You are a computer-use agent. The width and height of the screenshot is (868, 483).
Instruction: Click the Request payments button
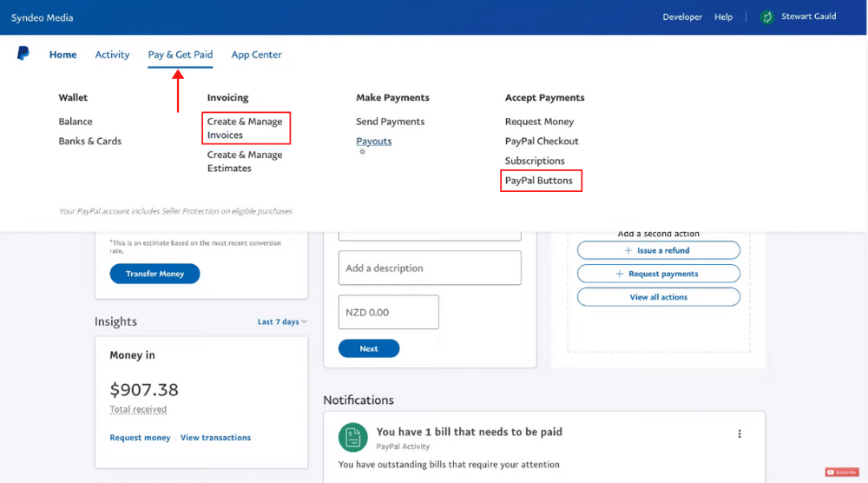point(658,274)
